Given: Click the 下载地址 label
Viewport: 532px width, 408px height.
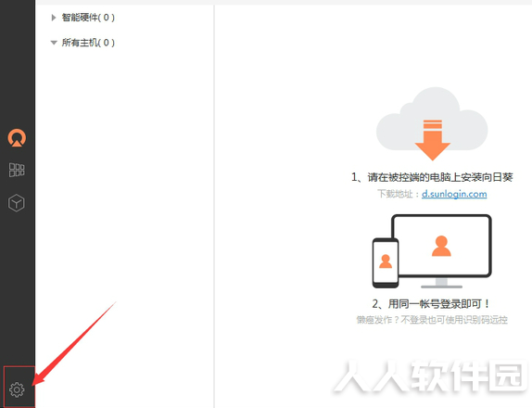Looking at the screenshot, I should [395, 194].
